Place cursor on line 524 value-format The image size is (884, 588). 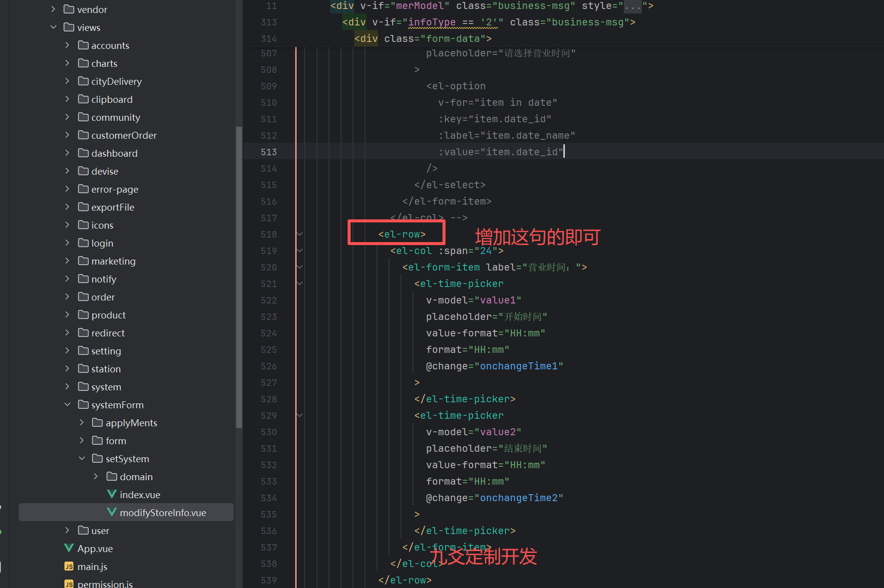462,333
